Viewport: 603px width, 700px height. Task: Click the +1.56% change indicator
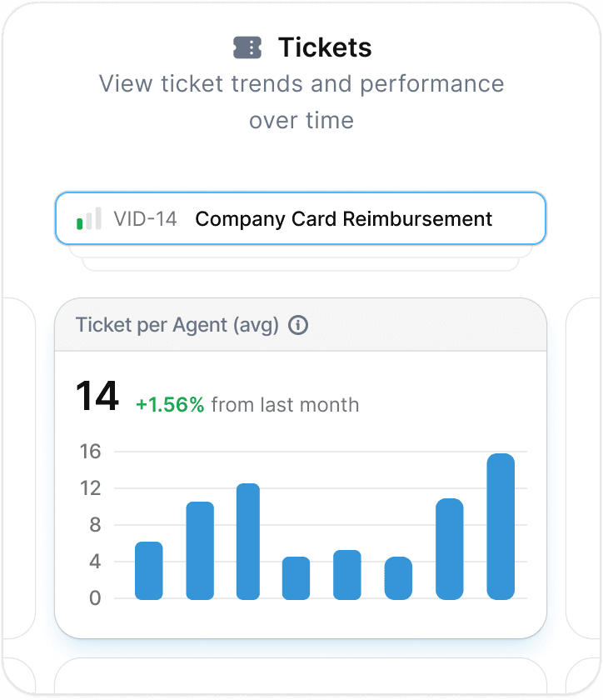pos(170,405)
